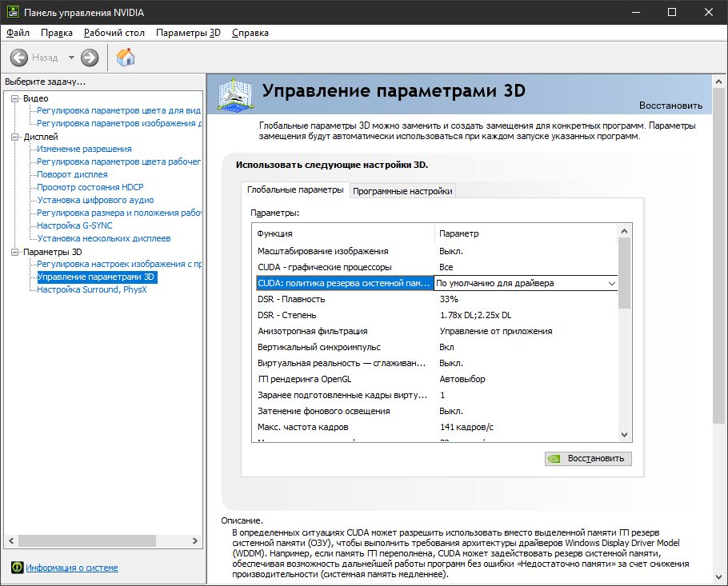This screenshot has height=586, width=728.
Task: Click task tree scroll left arrow
Action: 11,541
